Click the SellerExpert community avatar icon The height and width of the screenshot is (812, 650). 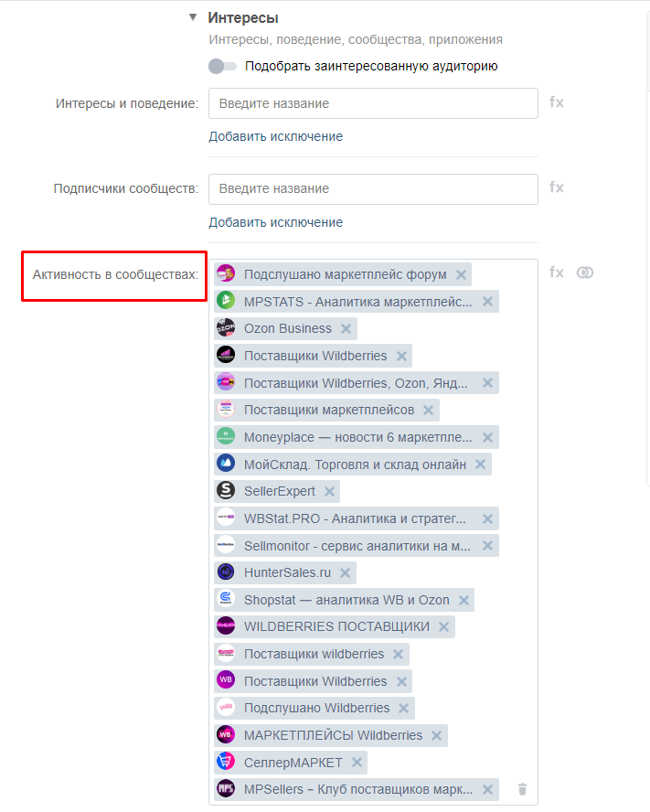pyautogui.click(x=226, y=490)
